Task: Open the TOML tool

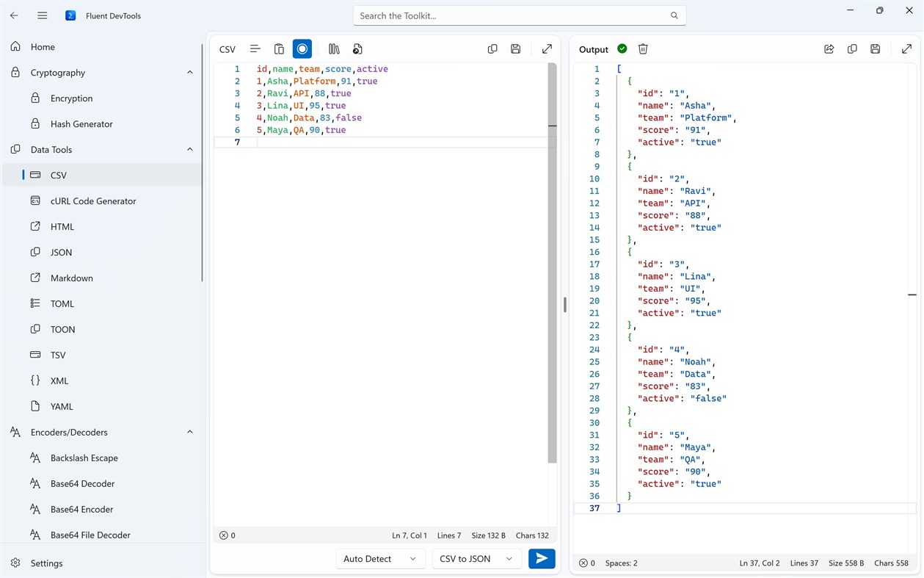Action: click(x=103, y=304)
